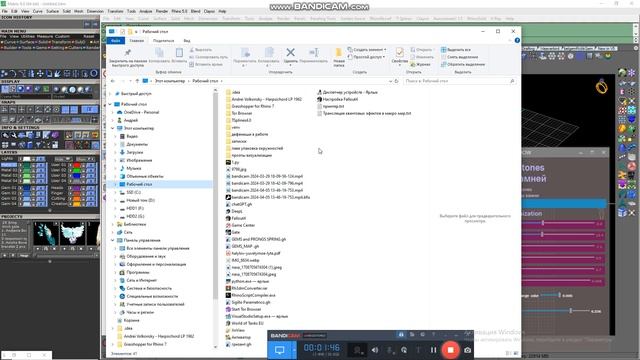Select 'Fallount' shortcut in file list

(x=236, y=218)
